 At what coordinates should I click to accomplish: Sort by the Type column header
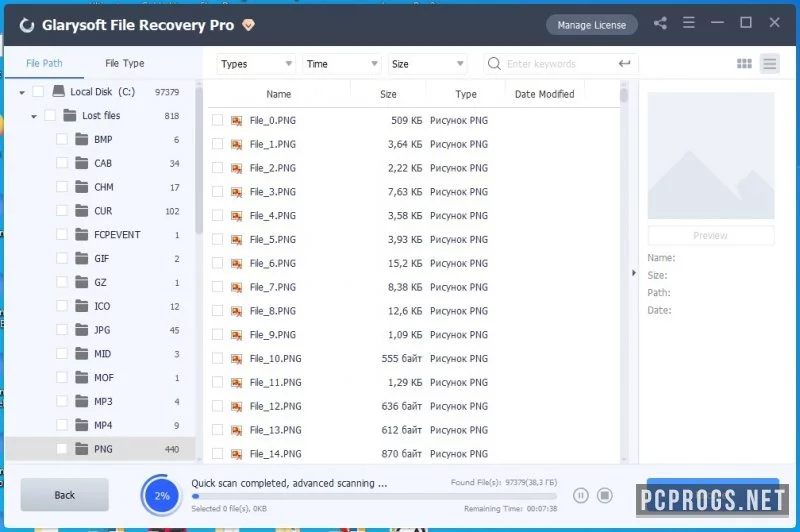coord(466,94)
